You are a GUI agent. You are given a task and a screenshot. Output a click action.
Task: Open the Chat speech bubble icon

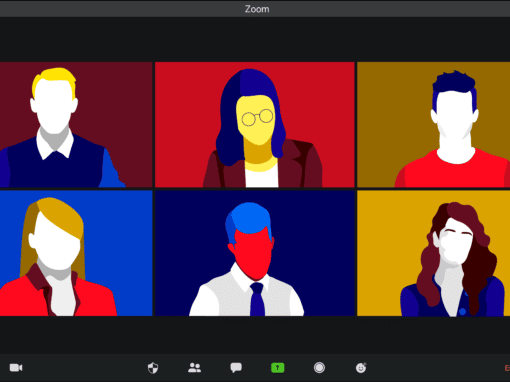(x=236, y=368)
